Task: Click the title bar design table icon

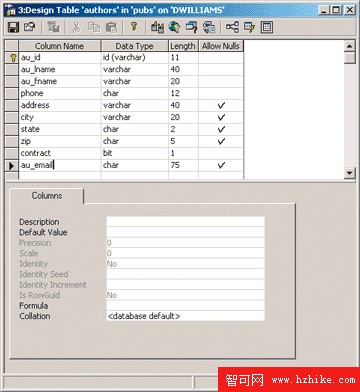Action: click(x=11, y=10)
